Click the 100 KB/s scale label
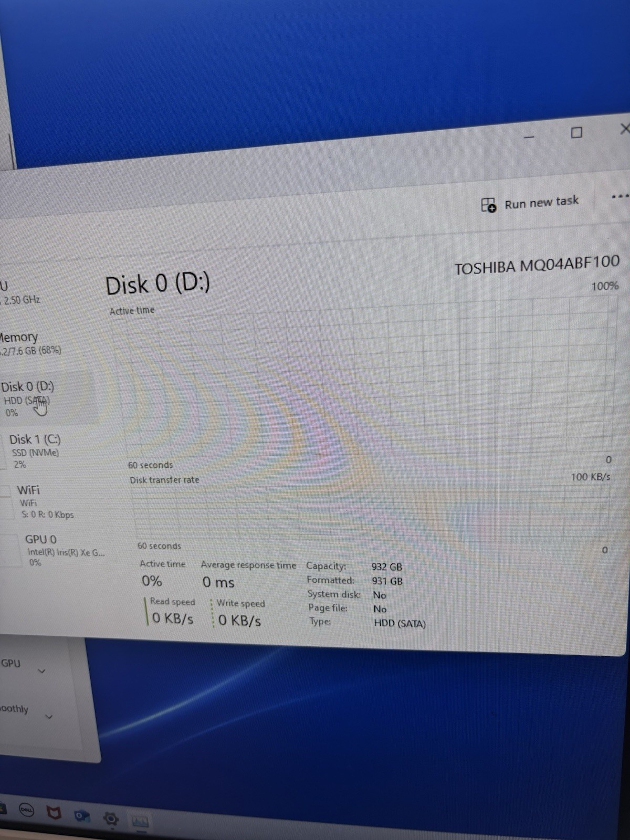 591,477
